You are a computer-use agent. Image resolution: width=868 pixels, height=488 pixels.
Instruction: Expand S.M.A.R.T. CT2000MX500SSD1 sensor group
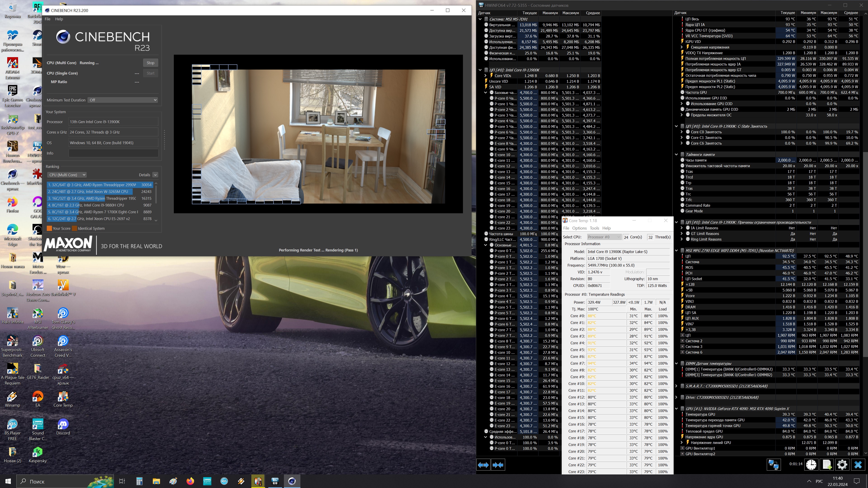[676, 386]
